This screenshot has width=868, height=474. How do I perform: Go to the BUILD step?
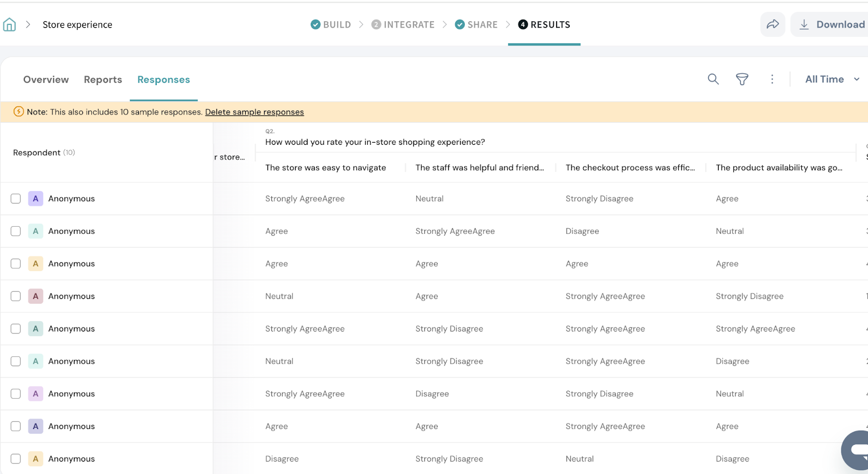click(331, 24)
